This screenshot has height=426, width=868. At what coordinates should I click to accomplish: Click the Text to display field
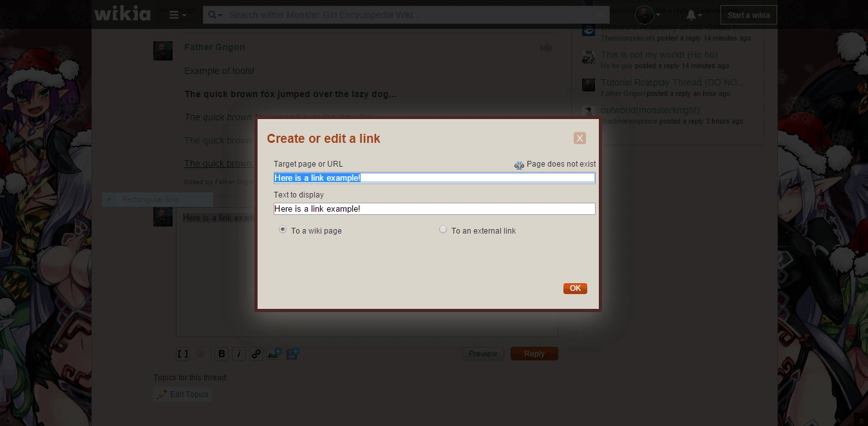click(x=434, y=208)
